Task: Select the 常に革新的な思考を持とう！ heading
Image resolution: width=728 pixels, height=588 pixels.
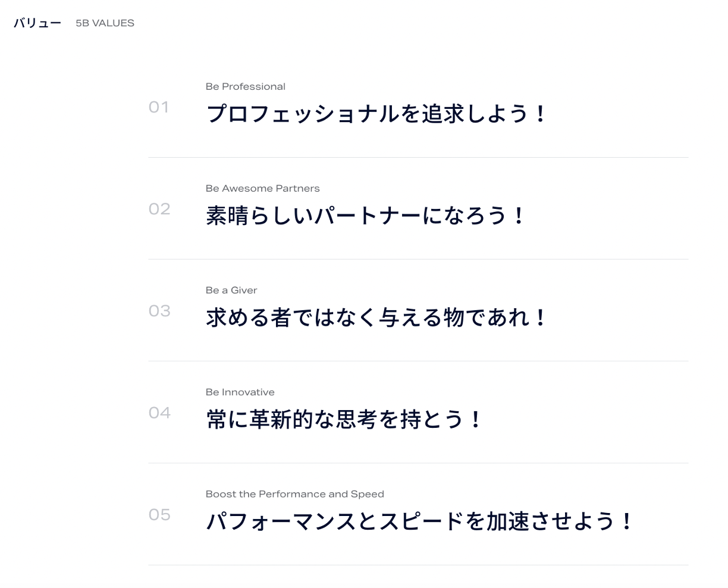Action: pyautogui.click(x=344, y=419)
